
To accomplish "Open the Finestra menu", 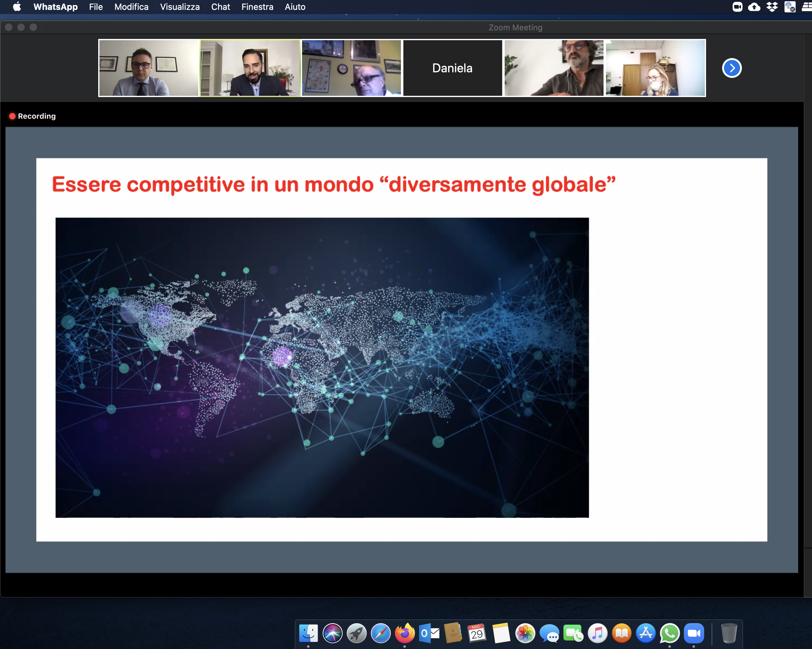I will pyautogui.click(x=257, y=7).
